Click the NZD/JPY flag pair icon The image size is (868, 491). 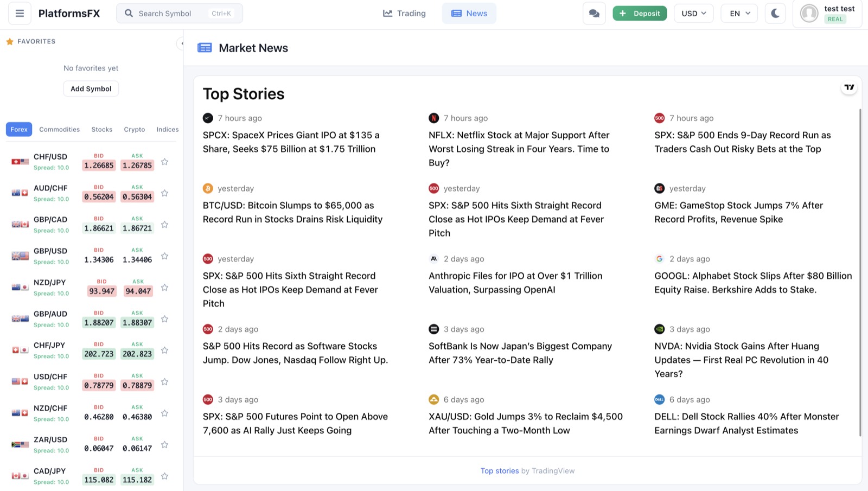coord(20,288)
